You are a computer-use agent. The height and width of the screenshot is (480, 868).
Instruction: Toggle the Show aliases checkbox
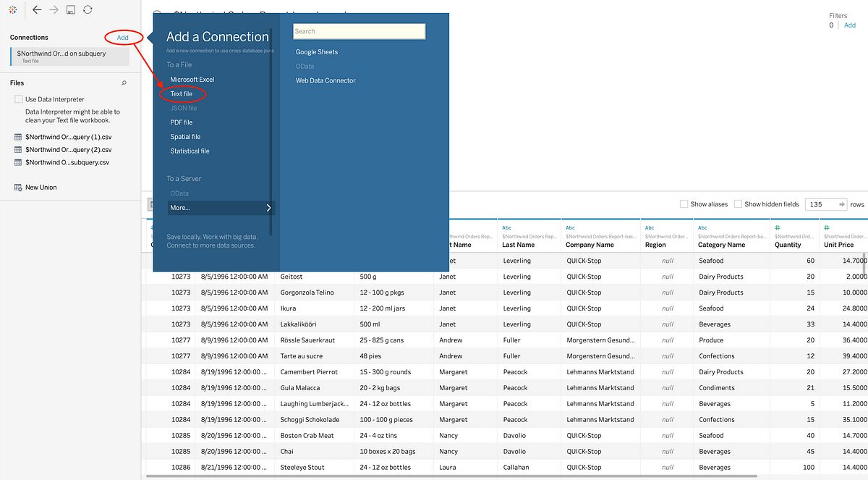[x=684, y=204]
